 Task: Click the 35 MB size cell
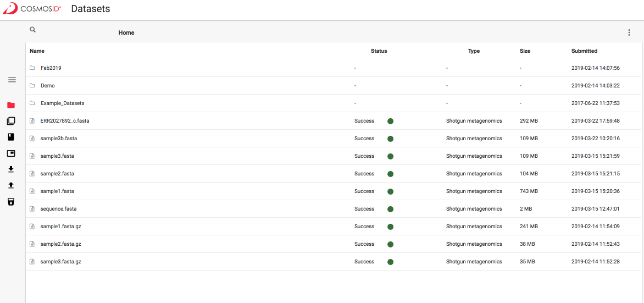(x=528, y=261)
